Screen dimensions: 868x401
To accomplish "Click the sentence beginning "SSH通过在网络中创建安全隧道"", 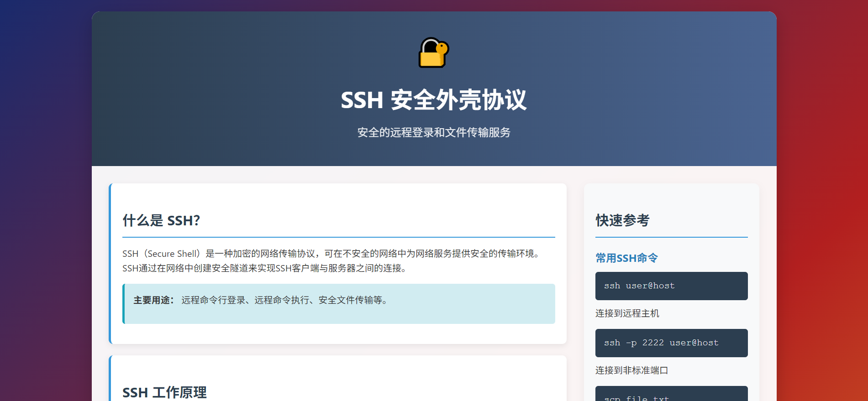I will [x=264, y=268].
